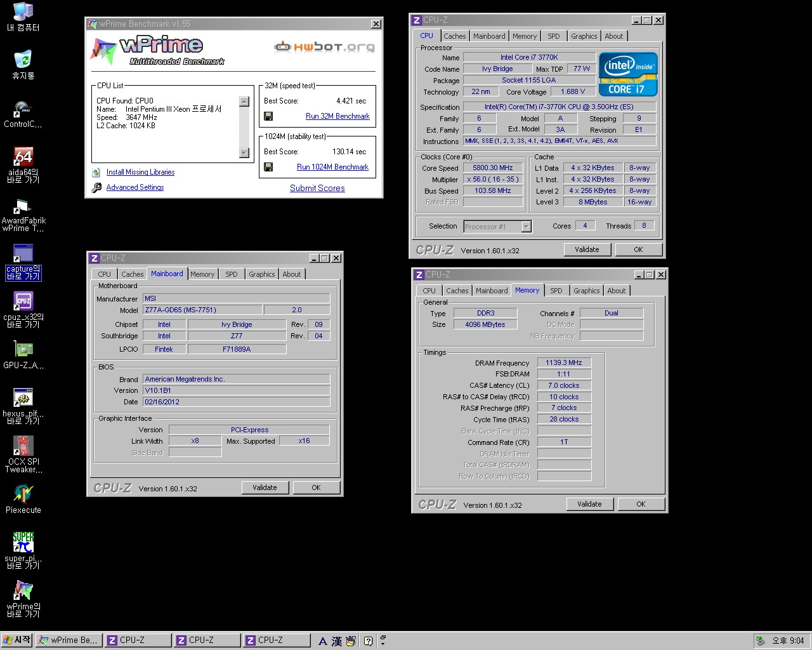This screenshot has width=812, height=650.
Task: Click OK in Memory window
Action: pos(641,504)
